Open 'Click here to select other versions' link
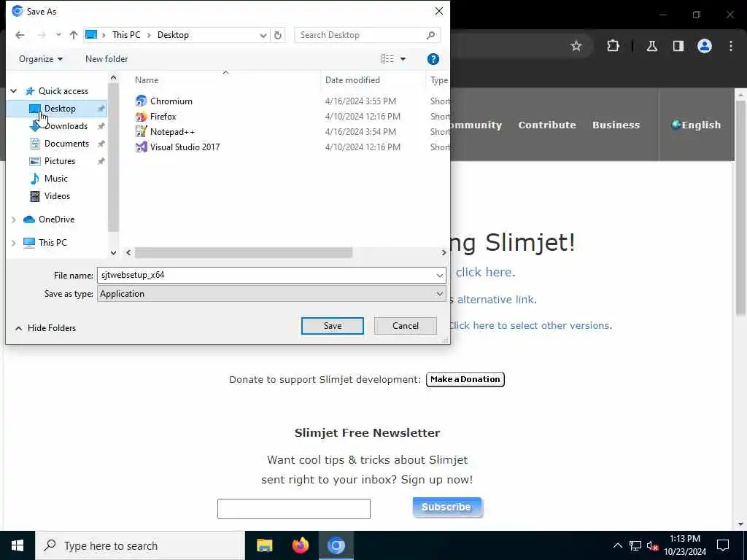 (x=530, y=325)
